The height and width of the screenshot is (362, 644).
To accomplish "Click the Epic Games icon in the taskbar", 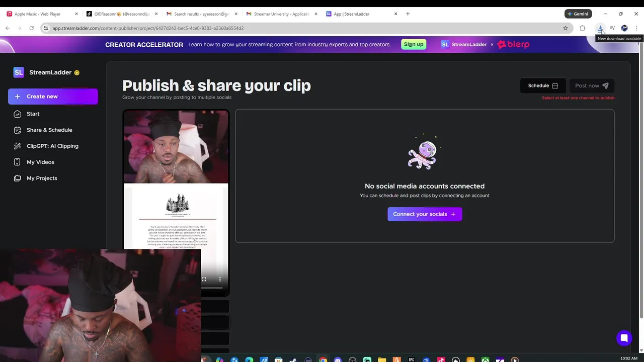I will pyautogui.click(x=412, y=360).
